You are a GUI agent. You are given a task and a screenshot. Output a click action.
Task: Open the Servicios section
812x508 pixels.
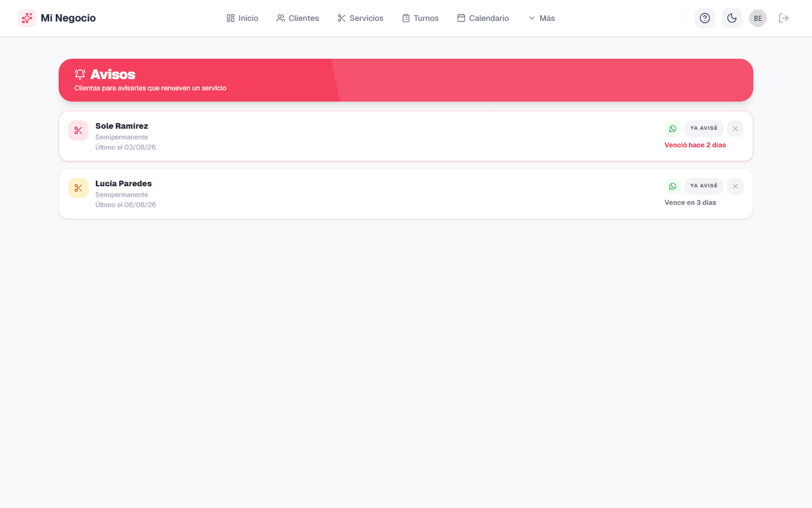tap(360, 18)
